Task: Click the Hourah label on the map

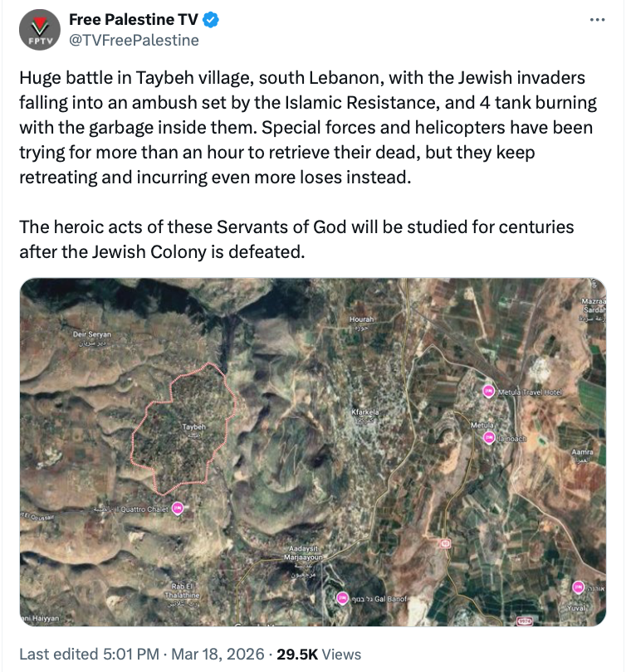Action: (362, 319)
